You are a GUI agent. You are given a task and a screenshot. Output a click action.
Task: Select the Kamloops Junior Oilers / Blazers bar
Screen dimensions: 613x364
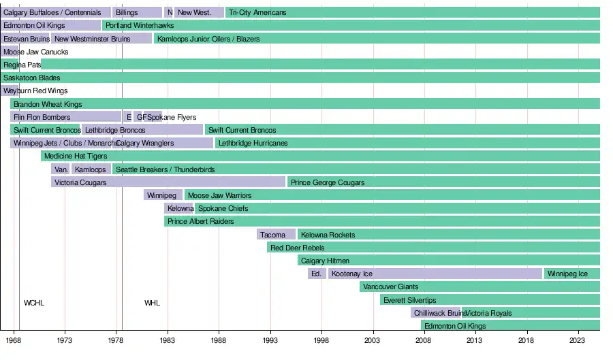(376, 39)
